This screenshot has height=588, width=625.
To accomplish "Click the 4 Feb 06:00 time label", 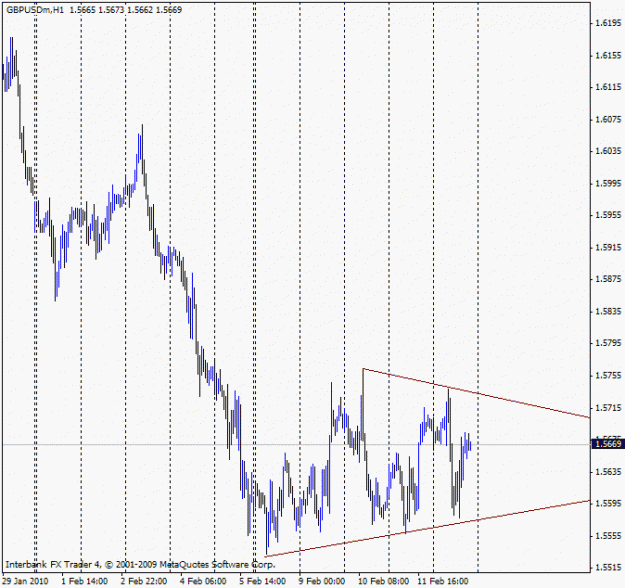I will [203, 581].
